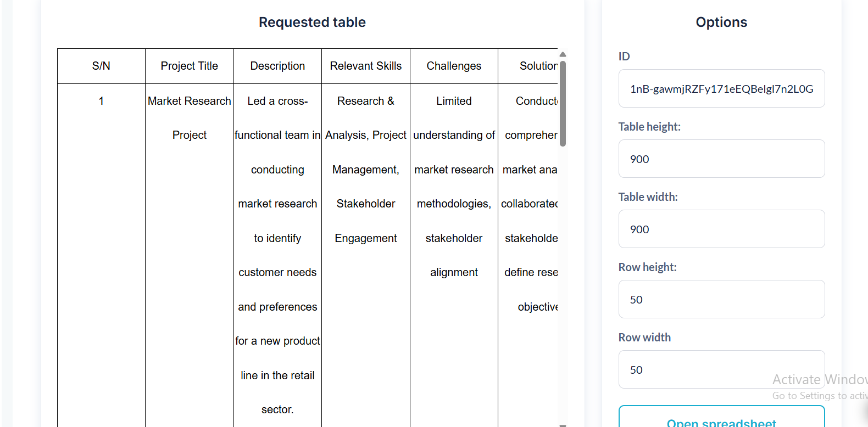Click the S/N column header
The height and width of the screenshot is (427, 868).
coord(101,66)
